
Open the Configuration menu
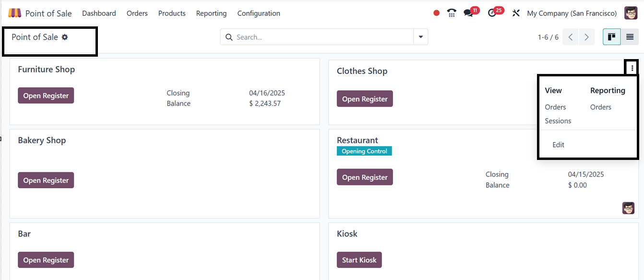click(x=259, y=13)
